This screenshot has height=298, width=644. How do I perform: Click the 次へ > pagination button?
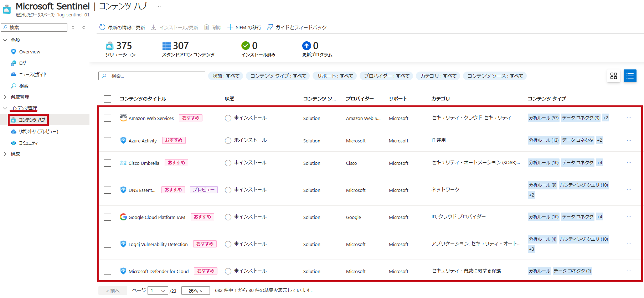point(195,291)
